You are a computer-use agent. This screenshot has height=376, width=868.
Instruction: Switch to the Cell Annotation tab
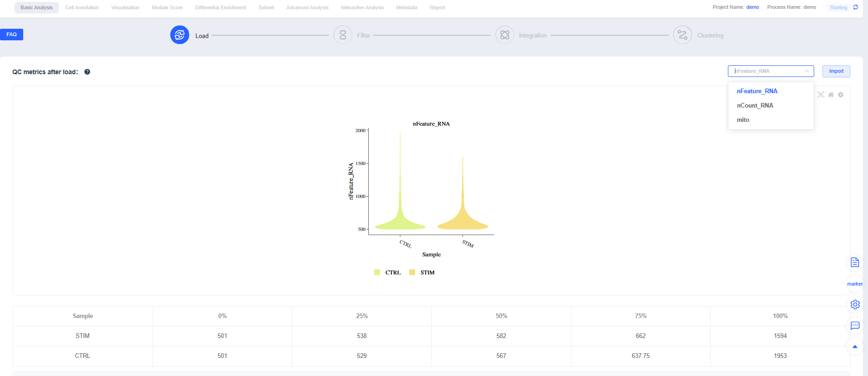coord(82,7)
